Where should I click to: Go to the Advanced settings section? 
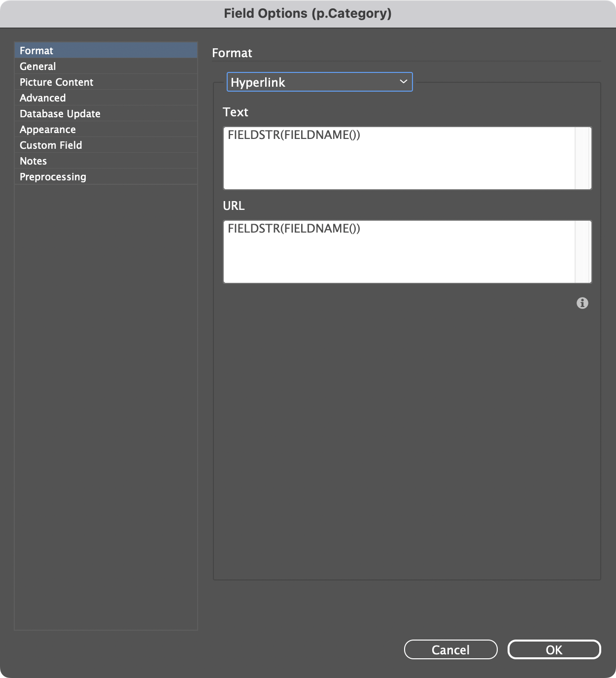tap(43, 98)
